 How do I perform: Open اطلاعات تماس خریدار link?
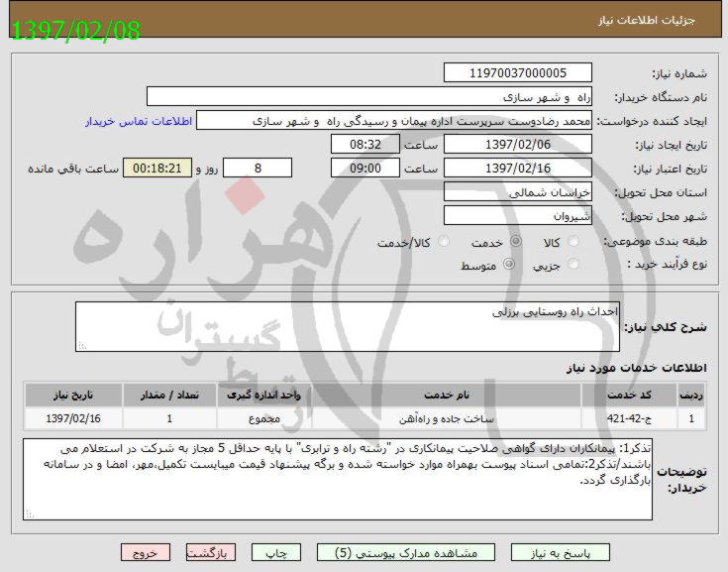[x=139, y=121]
